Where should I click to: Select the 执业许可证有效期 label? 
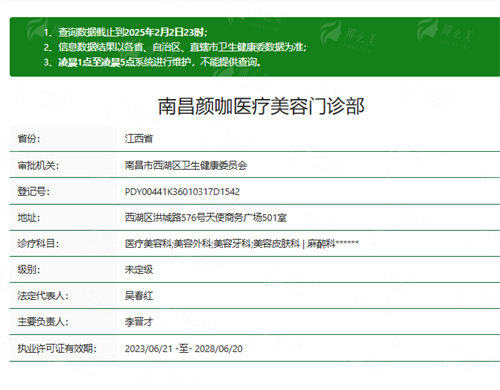57,348
